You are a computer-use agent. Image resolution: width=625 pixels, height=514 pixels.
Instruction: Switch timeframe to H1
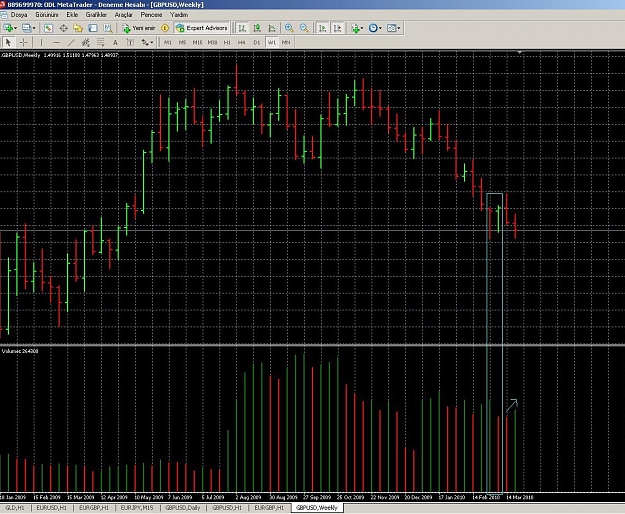pyautogui.click(x=227, y=42)
